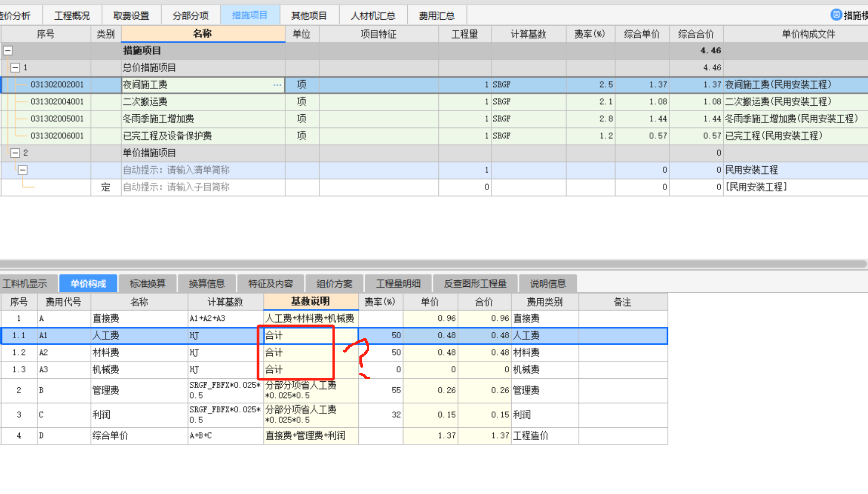Open the 人材机汇总 tab

coord(373,16)
